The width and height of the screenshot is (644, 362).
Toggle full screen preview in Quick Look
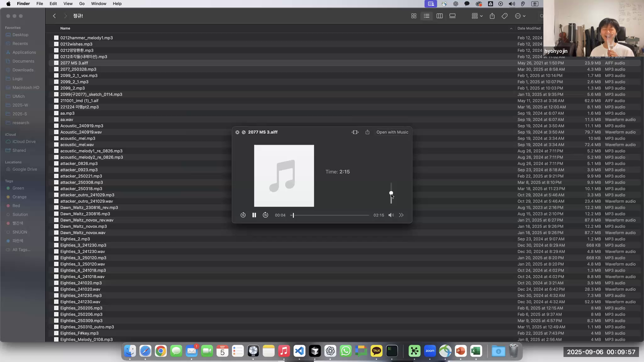(355, 132)
